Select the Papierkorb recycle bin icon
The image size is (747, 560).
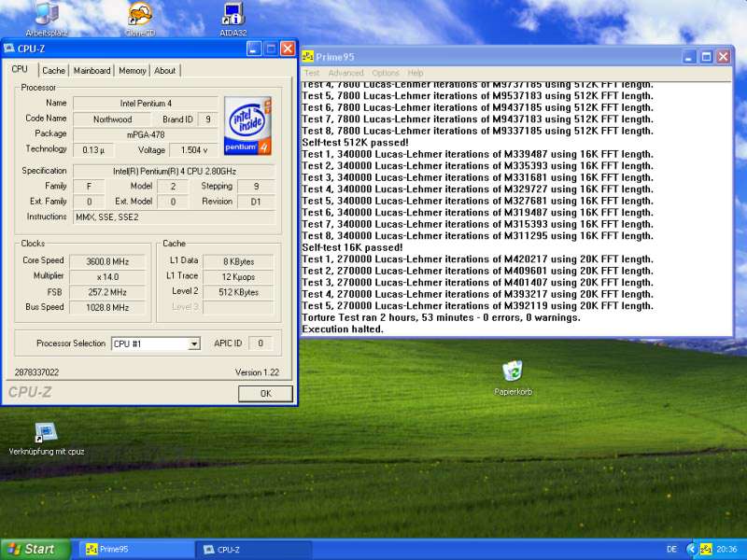(x=513, y=379)
